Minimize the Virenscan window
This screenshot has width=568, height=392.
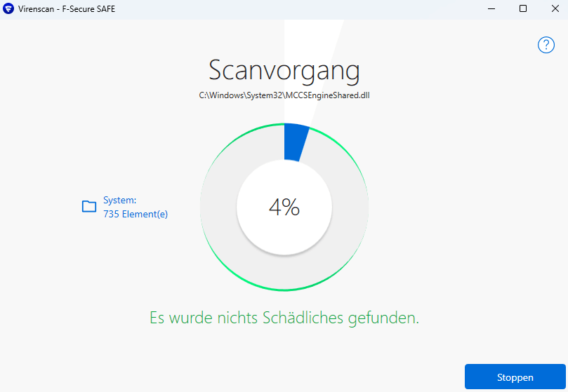[491, 8]
